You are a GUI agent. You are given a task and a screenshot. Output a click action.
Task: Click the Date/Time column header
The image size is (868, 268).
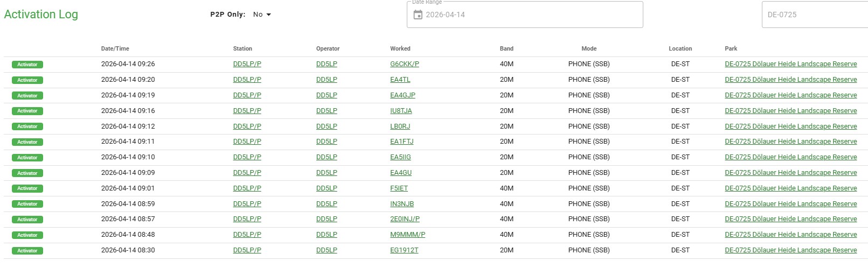point(115,48)
